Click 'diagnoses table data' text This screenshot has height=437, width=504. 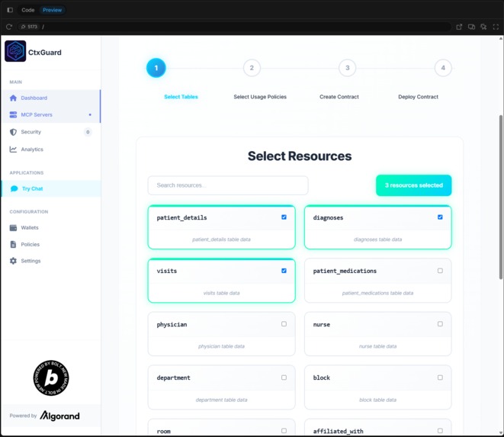377,239
